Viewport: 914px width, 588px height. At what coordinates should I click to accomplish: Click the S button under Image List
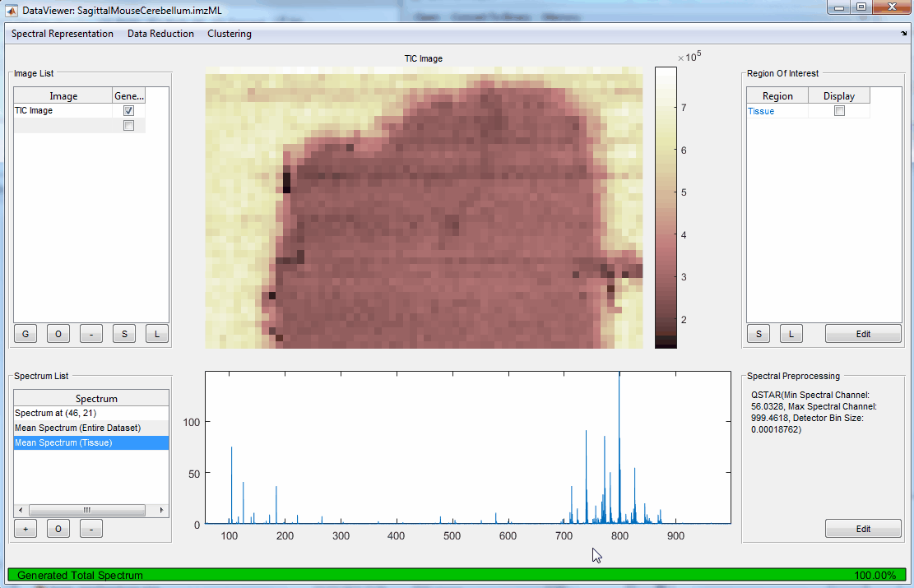(x=123, y=333)
